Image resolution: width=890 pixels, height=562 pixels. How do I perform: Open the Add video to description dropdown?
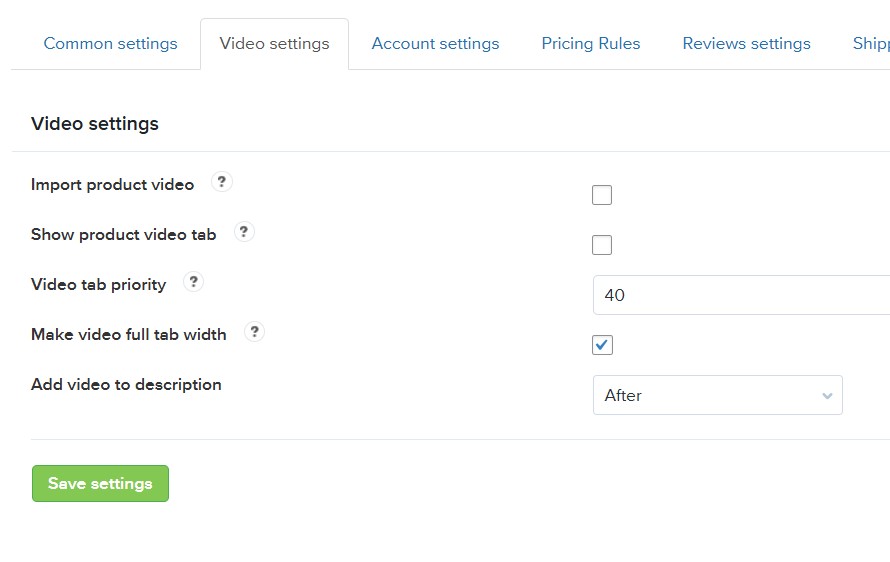click(717, 395)
